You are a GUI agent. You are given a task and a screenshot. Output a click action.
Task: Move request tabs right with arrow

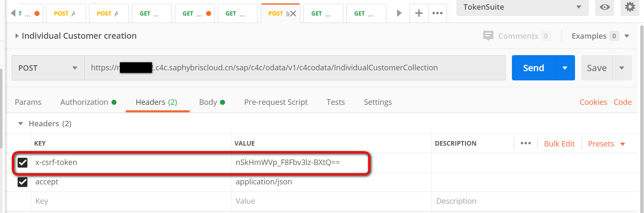click(x=399, y=13)
